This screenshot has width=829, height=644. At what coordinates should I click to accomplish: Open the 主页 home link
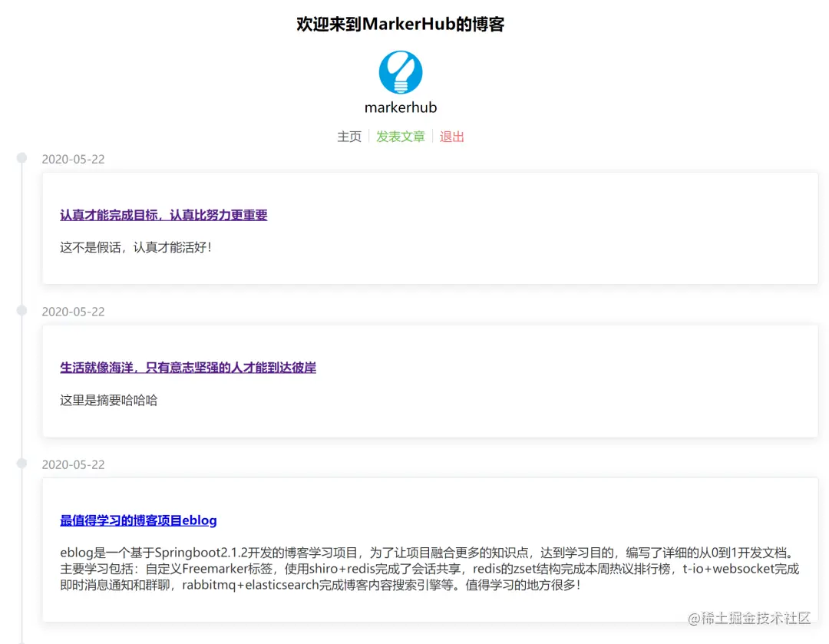[x=349, y=137]
